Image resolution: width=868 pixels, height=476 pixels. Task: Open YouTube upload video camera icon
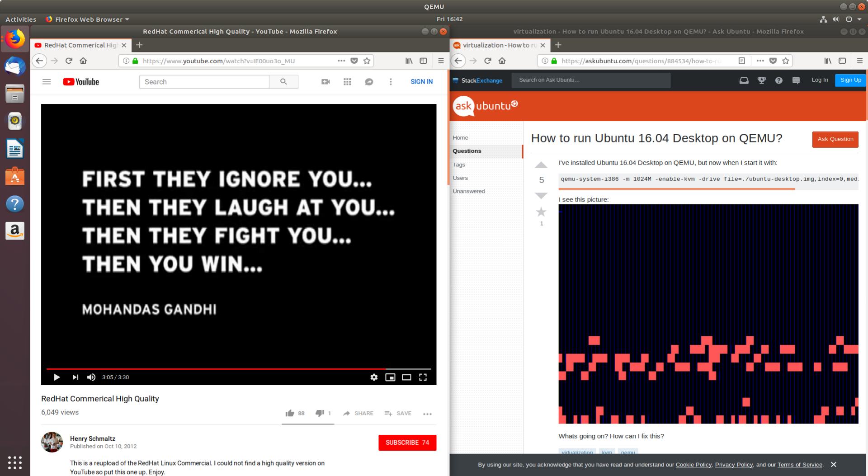[325, 82]
